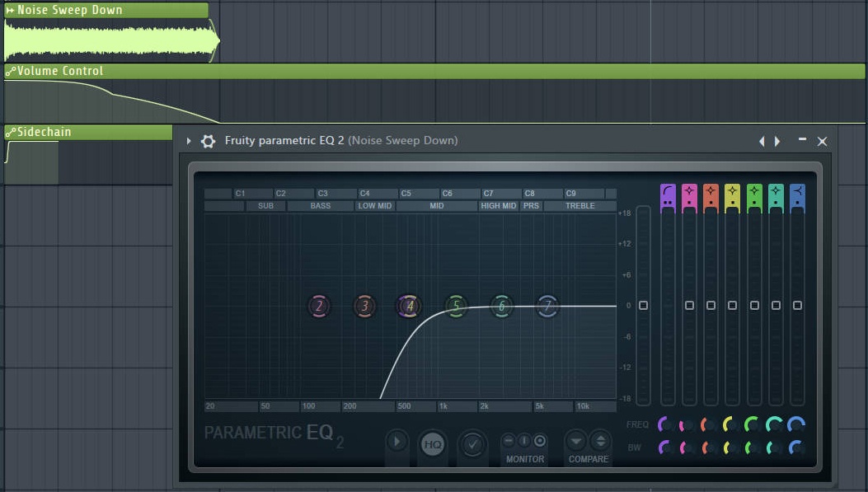The width and height of the screenshot is (868, 492).
Task: Click Compare swap up-down arrows button
Action: pyautogui.click(x=600, y=441)
